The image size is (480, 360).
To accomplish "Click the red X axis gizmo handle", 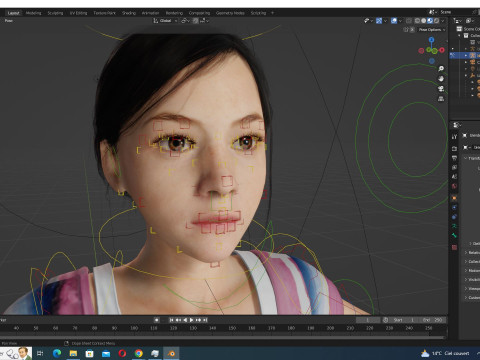I will (442, 50).
